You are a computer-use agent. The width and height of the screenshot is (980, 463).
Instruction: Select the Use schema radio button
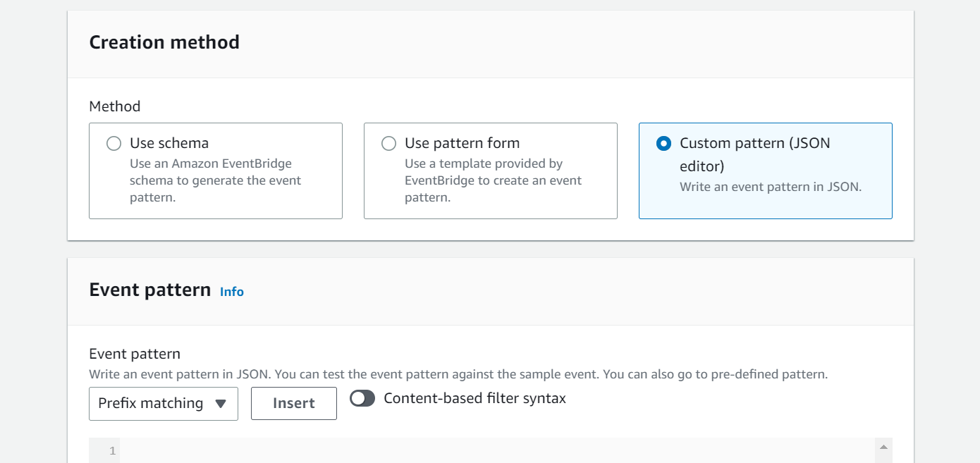pos(114,144)
